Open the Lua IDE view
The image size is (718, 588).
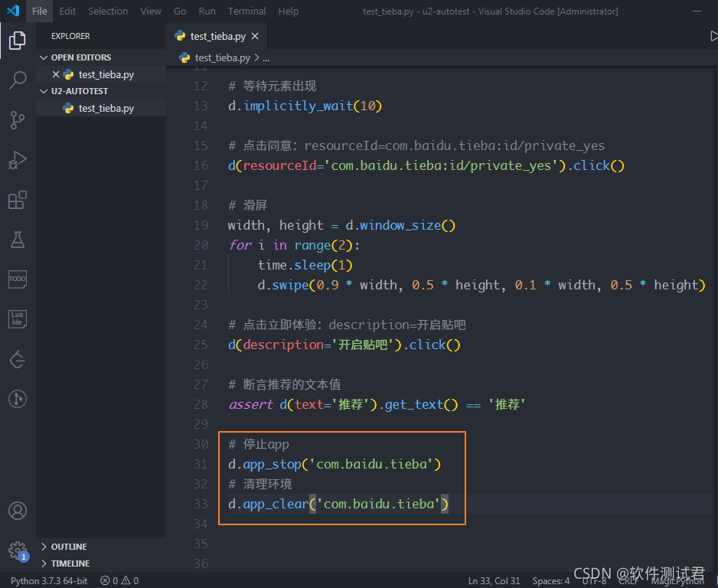tap(18, 318)
